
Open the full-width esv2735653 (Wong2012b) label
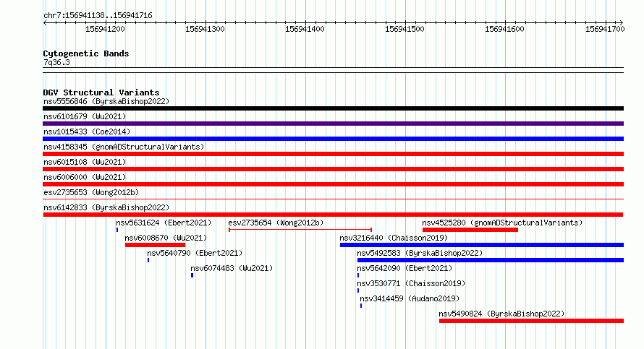[x=91, y=192]
